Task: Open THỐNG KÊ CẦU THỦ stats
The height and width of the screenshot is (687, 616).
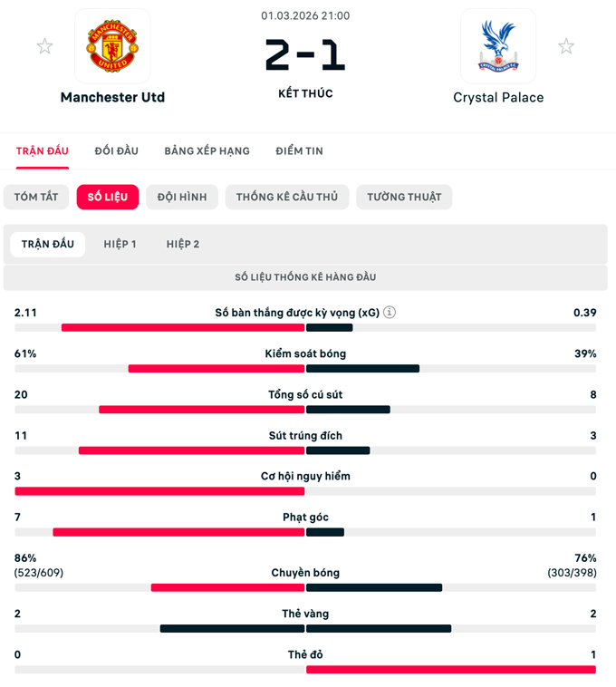Action: [287, 198]
